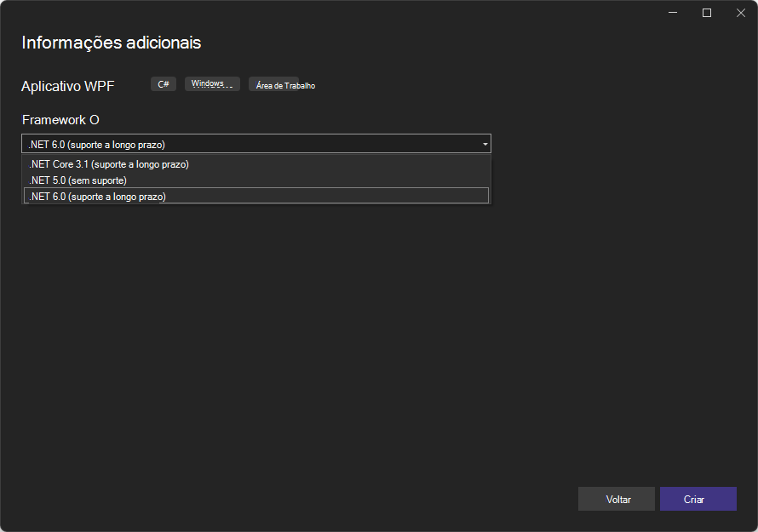Screen dimensions: 758x532
Task: Close the Informações adicionais dialog
Action: pos(738,13)
